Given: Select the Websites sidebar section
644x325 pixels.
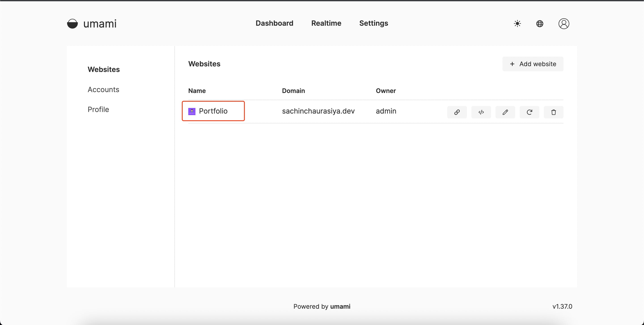Looking at the screenshot, I should pyautogui.click(x=104, y=70).
